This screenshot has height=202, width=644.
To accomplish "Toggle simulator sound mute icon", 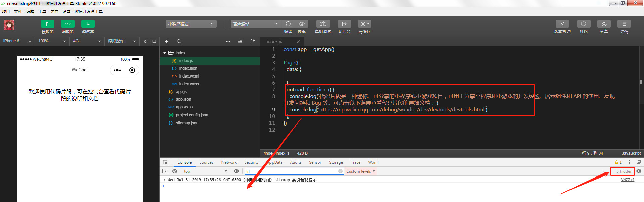I will (x=145, y=41).
